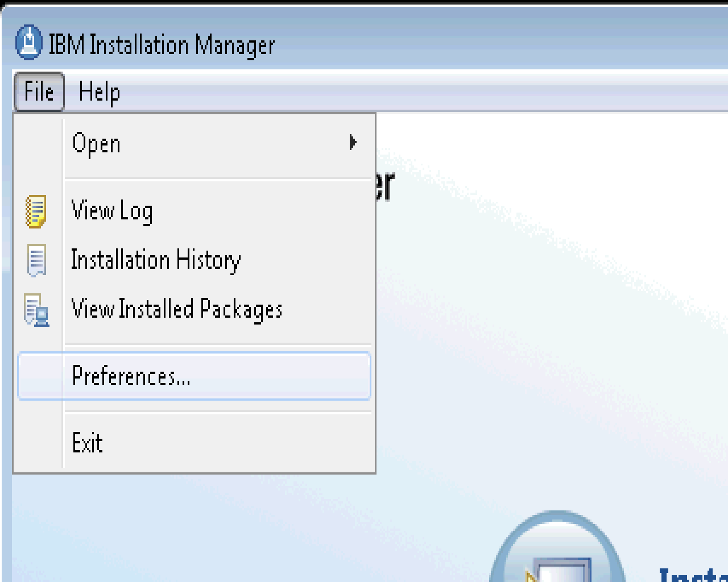728x582 pixels.
Task: Click the IBM Installation Manager title icon
Action: pos(28,42)
